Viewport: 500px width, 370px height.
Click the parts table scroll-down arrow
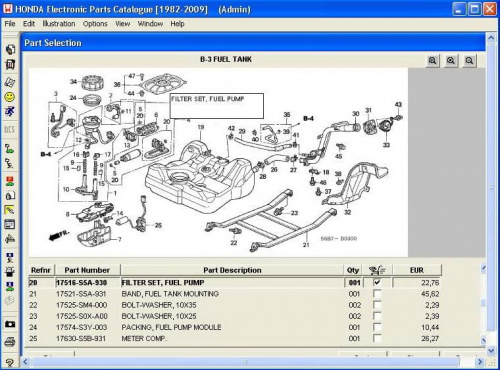(x=483, y=340)
